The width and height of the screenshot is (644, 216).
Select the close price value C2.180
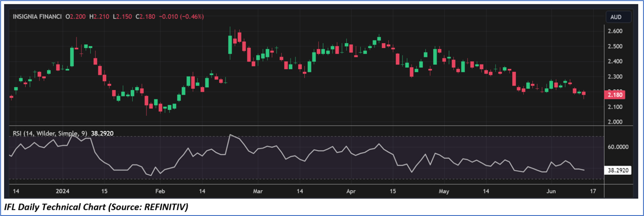[x=145, y=16]
